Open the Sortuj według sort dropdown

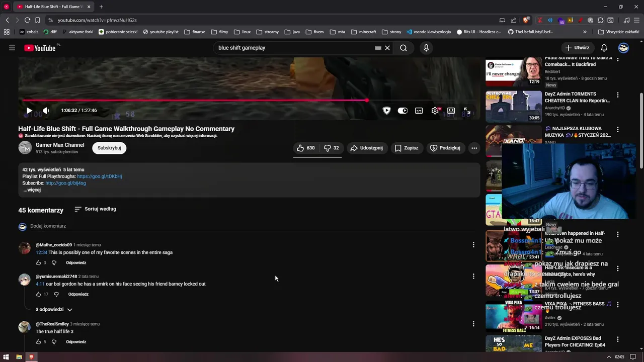click(95, 209)
